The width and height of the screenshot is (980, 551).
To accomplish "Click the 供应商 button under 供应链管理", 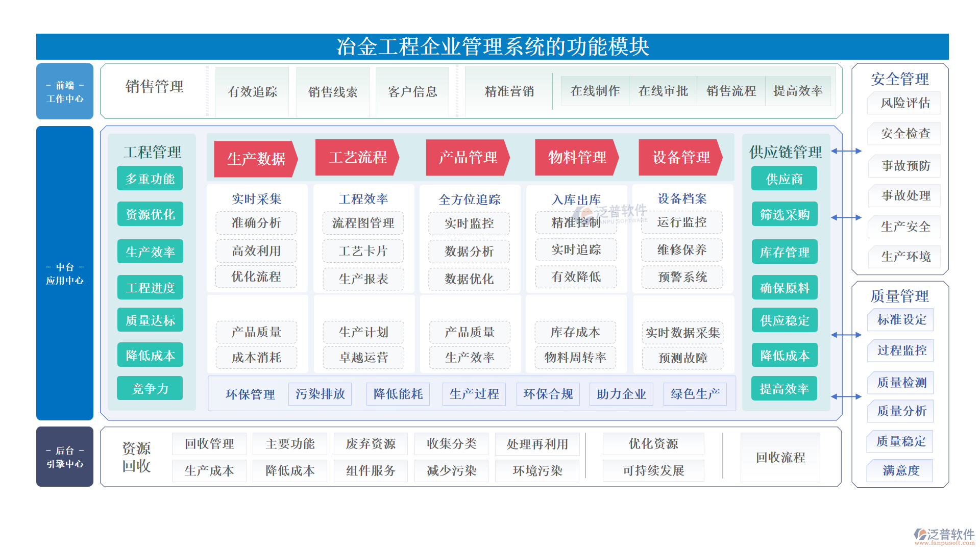I will click(784, 179).
